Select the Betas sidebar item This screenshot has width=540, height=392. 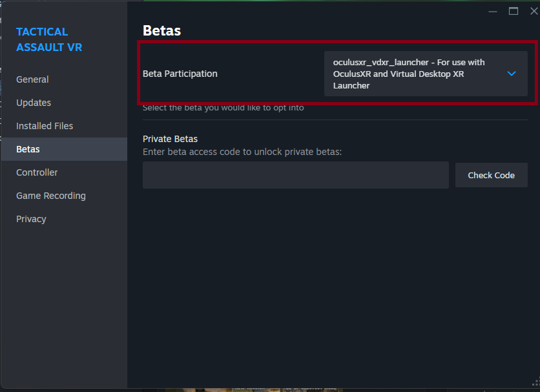(28, 149)
